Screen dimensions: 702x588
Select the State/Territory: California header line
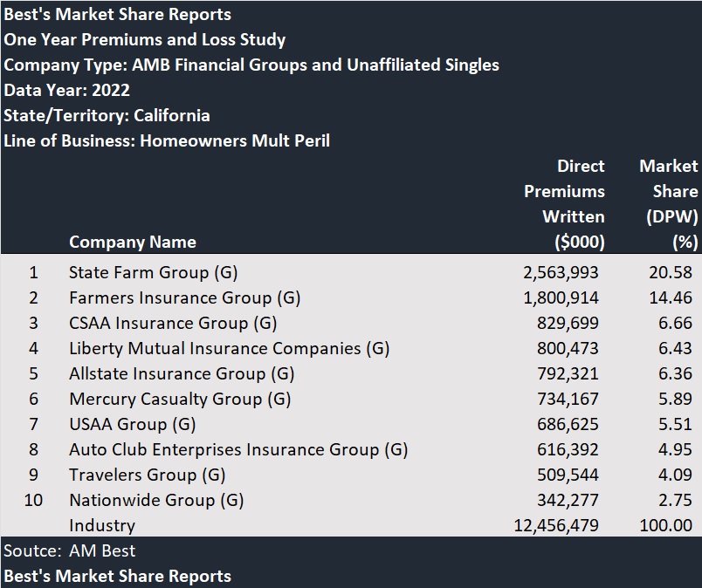[x=107, y=115]
